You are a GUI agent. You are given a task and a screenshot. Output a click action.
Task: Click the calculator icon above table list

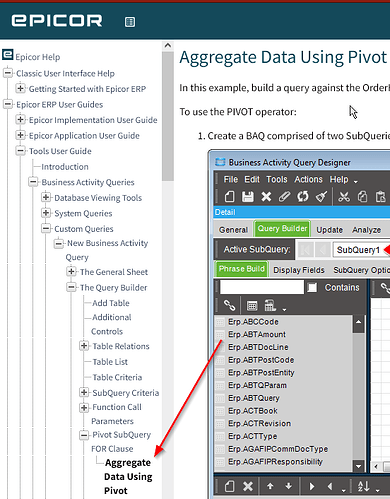[x=270, y=305]
